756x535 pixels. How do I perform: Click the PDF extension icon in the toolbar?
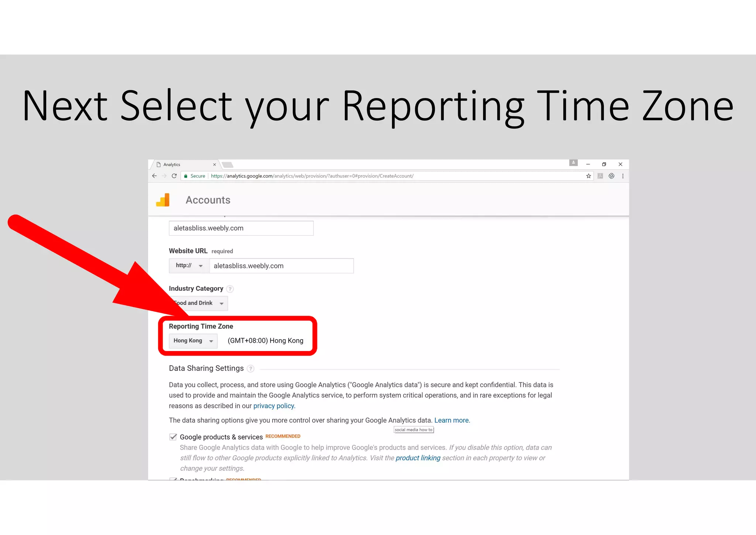tap(600, 176)
